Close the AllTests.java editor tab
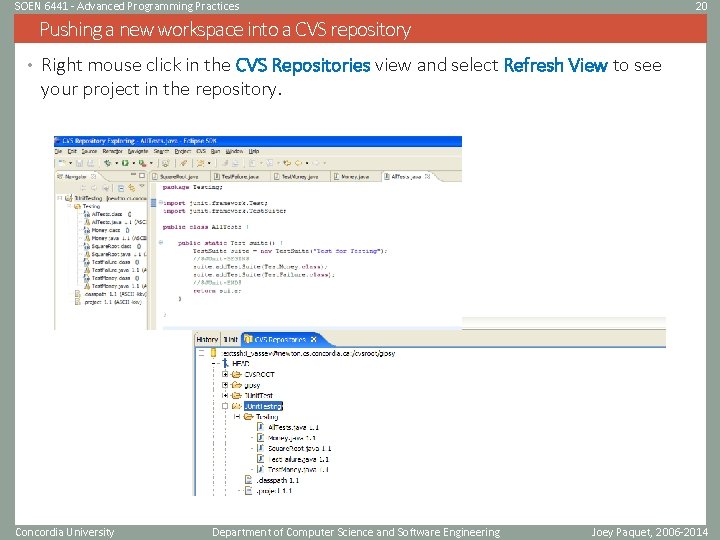The width and height of the screenshot is (720, 540). (x=428, y=176)
